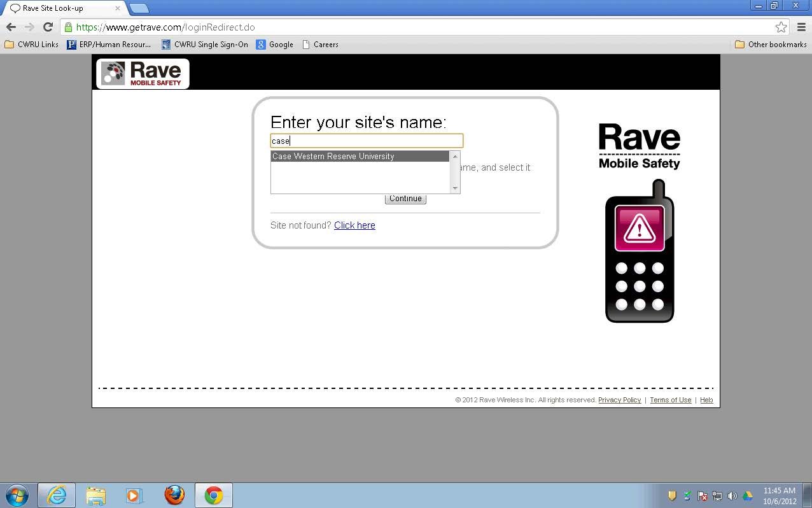Open Windows Media Player from taskbar

pyautogui.click(x=134, y=495)
